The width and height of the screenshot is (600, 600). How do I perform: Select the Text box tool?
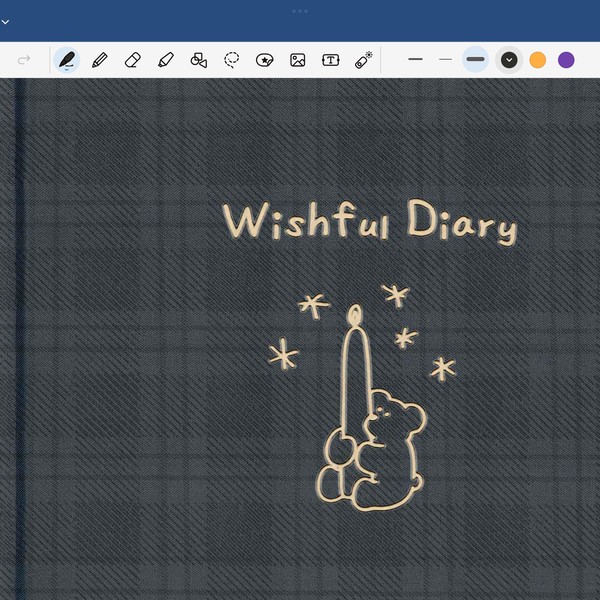click(x=331, y=60)
